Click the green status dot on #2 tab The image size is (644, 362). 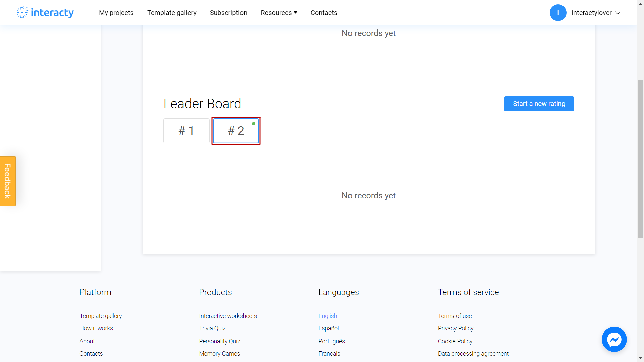point(253,124)
